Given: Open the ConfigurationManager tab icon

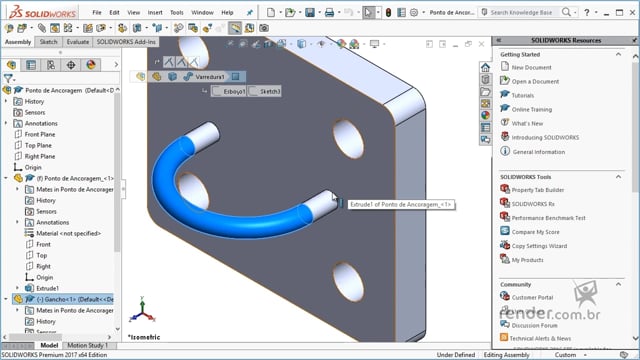Looking at the screenshot, I should tap(51, 65).
